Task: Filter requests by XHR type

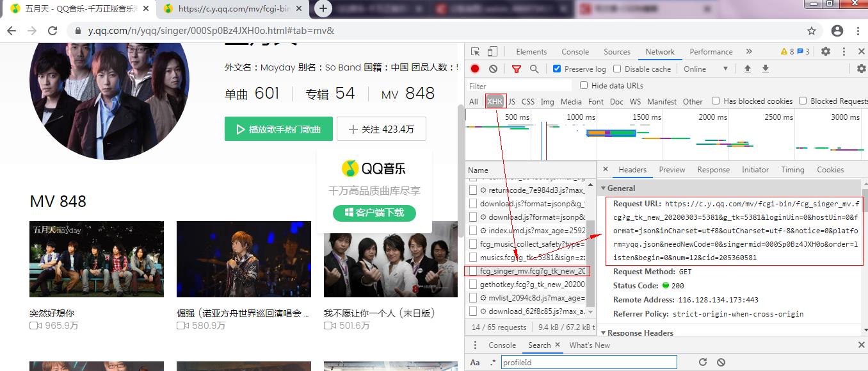Action: (495, 101)
